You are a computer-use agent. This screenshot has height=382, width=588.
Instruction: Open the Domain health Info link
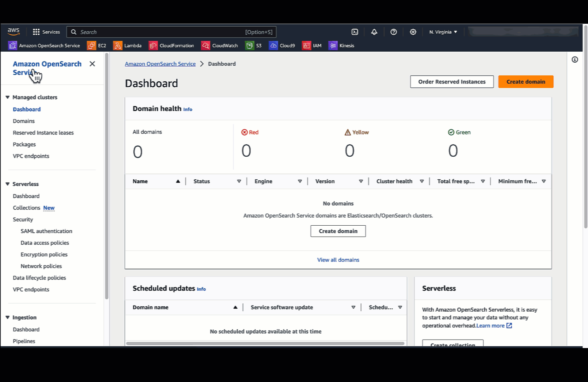click(x=188, y=110)
